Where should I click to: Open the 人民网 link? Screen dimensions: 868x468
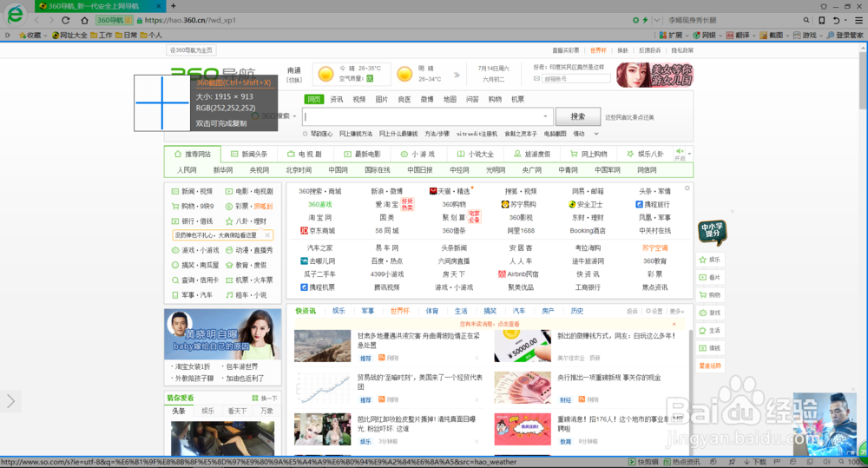coord(187,170)
